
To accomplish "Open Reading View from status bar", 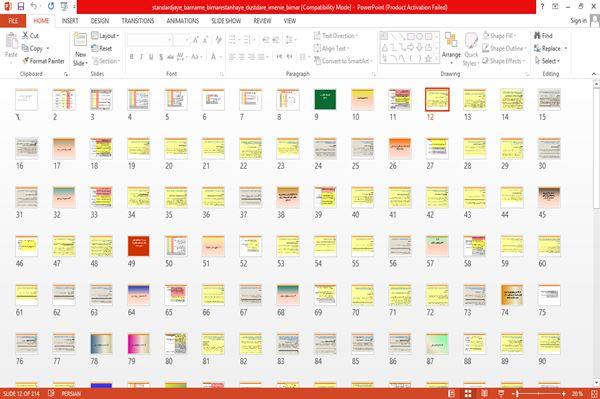I will point(484,393).
